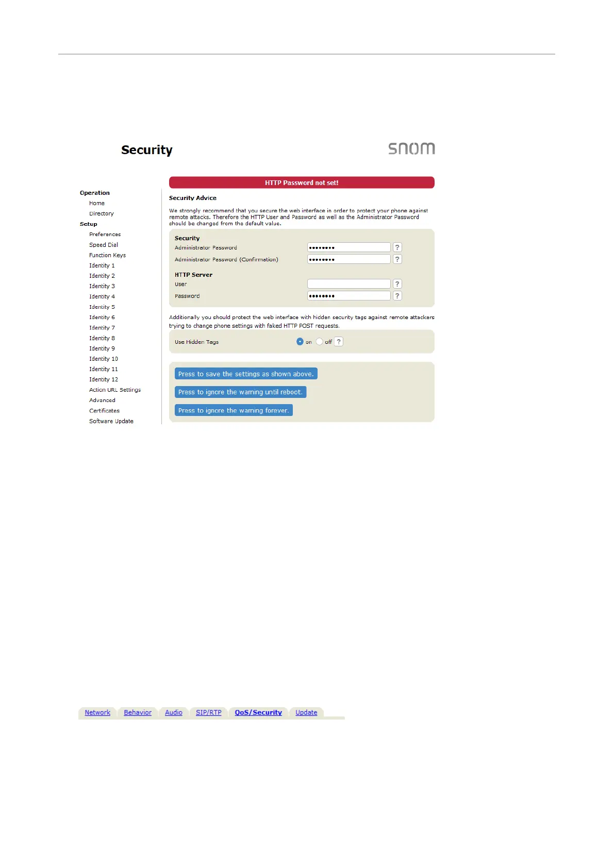Go to Identity 2 settings
614x868 pixels.
(102, 276)
